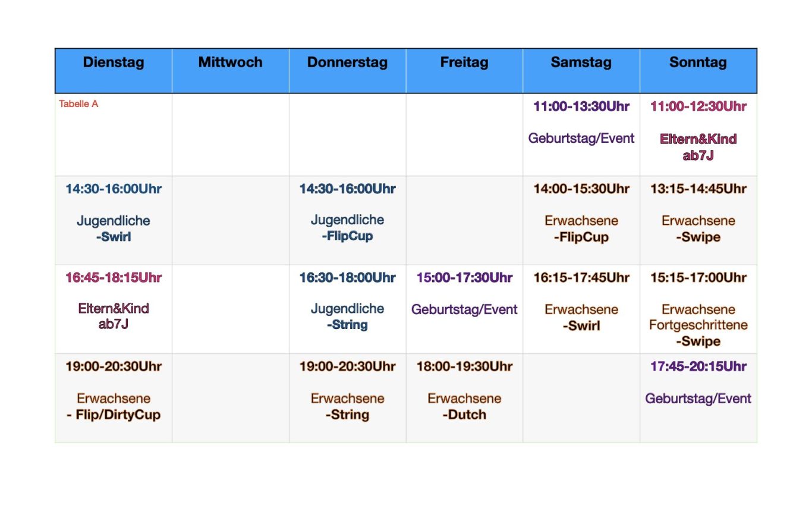Image resolution: width=812 pixels, height=505 pixels.
Task: Click the Dienstag column header
Action: (114, 62)
